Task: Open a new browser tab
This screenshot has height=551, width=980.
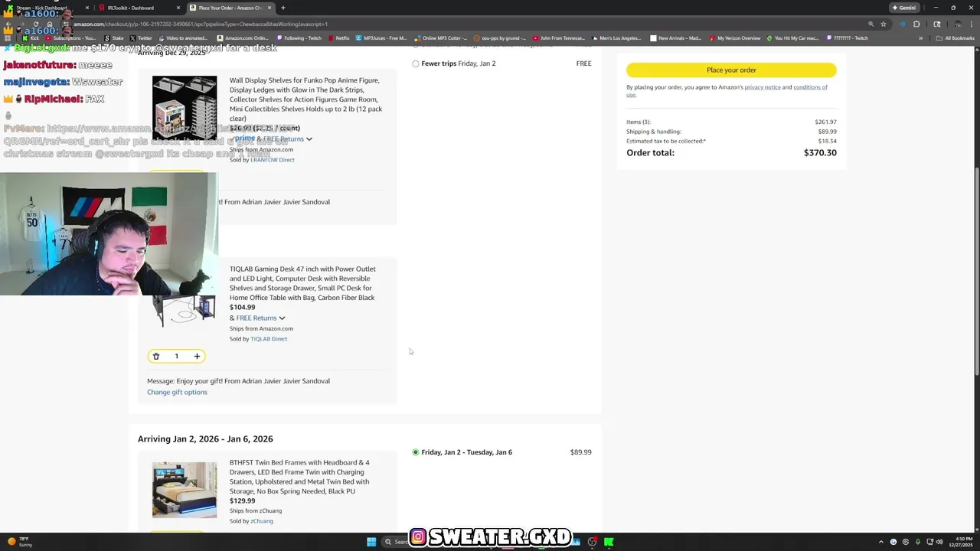Action: [283, 8]
